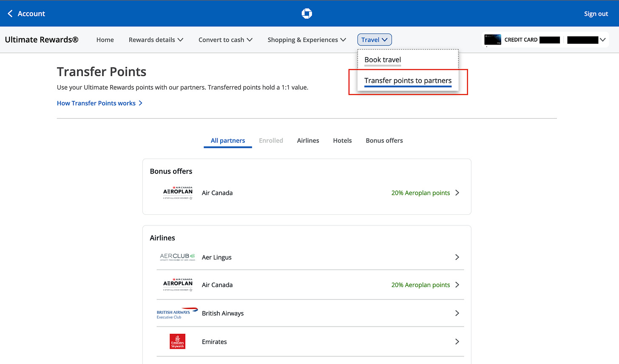Click the Chase logo in header
The image size is (619, 364).
pos(307,14)
